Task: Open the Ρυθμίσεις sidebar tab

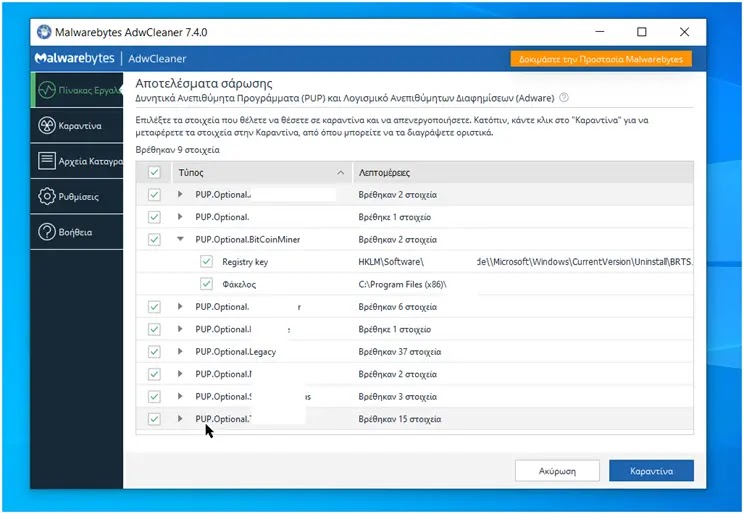Action: pos(76,196)
